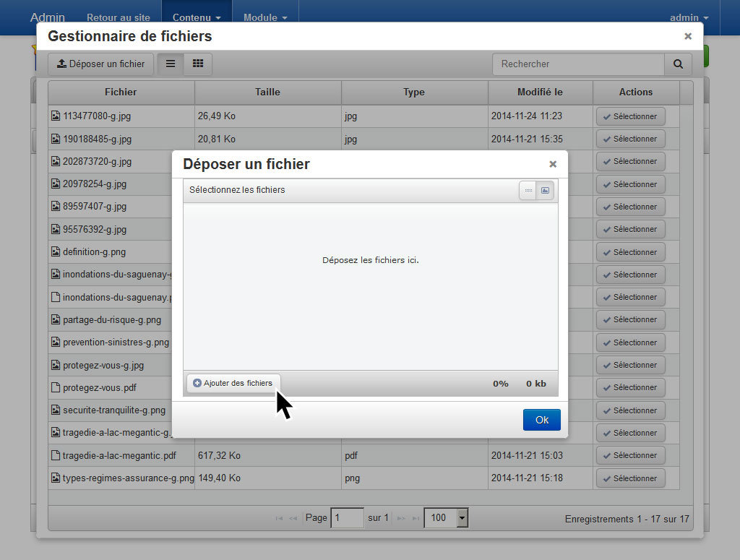The image size is (740, 560).
Task: Click the document icon beside protegez-vous.pdf
Action: [56, 387]
